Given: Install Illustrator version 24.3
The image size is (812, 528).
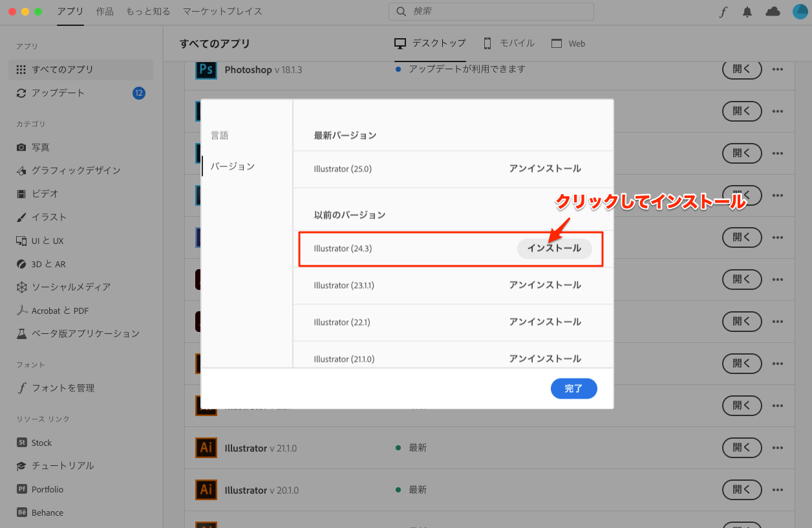Looking at the screenshot, I should [x=555, y=248].
